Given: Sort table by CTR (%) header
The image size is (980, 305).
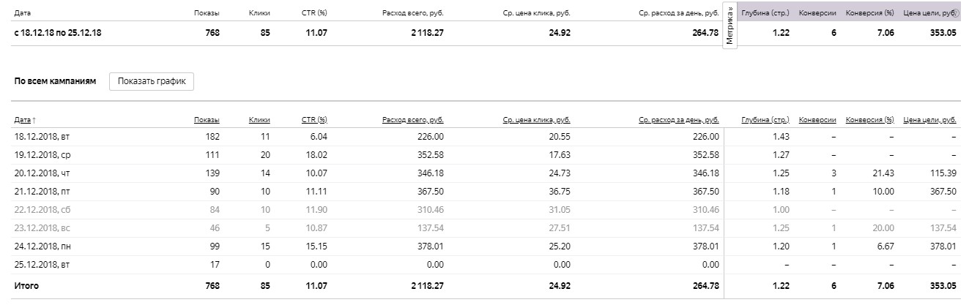Looking at the screenshot, I should (314, 119).
